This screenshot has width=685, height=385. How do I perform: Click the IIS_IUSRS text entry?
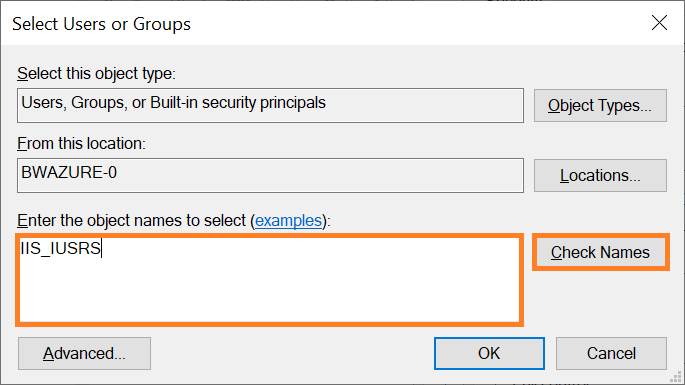pos(61,248)
